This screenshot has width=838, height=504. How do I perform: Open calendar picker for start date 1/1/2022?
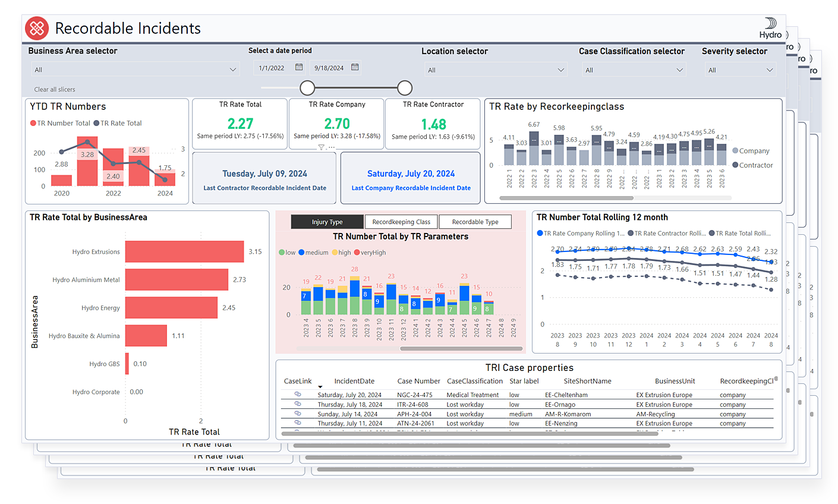point(299,67)
